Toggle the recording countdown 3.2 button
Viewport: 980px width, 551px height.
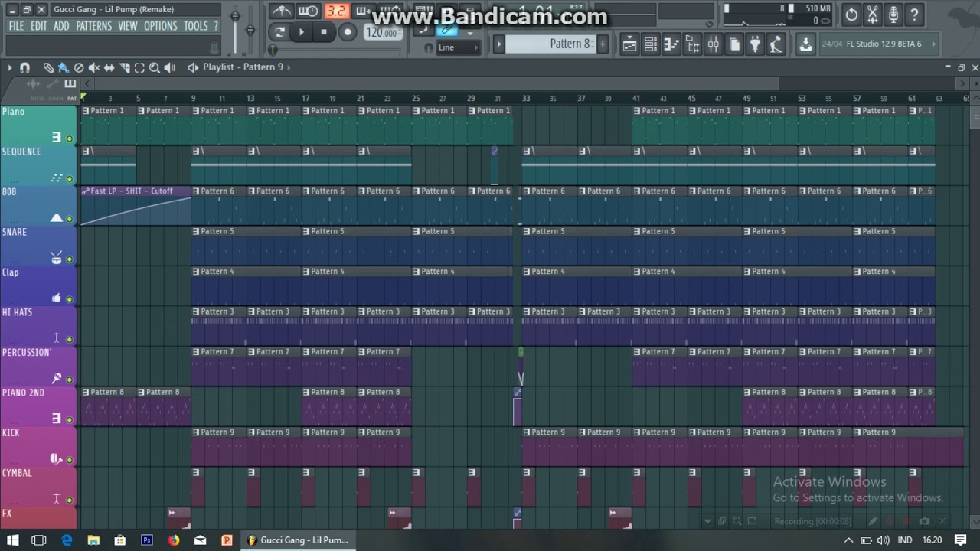tap(336, 11)
